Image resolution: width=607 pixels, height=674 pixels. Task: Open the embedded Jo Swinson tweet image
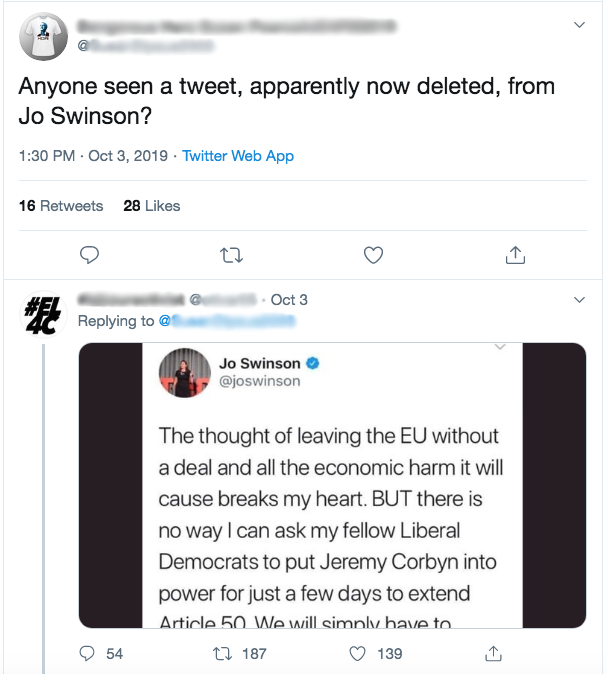(x=332, y=485)
